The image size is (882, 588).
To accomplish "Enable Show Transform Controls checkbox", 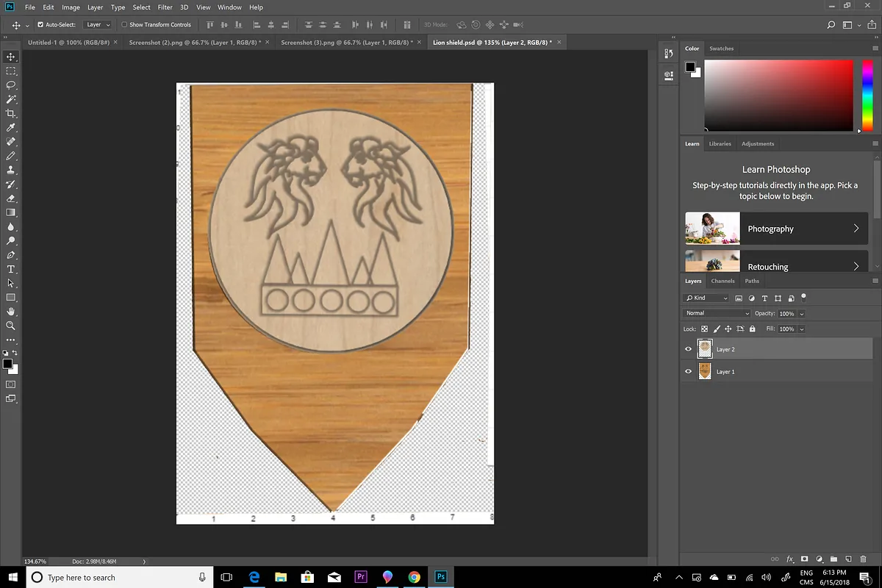I will tap(124, 25).
